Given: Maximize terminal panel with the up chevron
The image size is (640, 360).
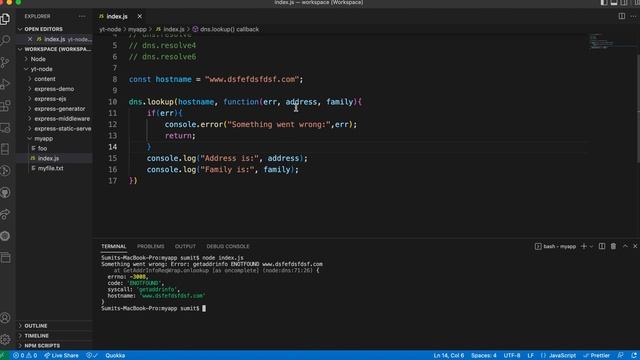Looking at the screenshot, I should point(625,246).
